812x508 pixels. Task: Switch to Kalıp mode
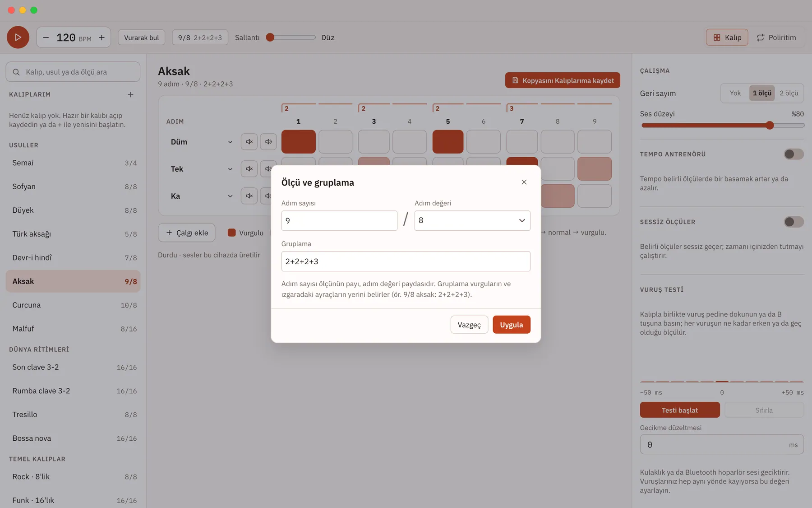coord(727,37)
